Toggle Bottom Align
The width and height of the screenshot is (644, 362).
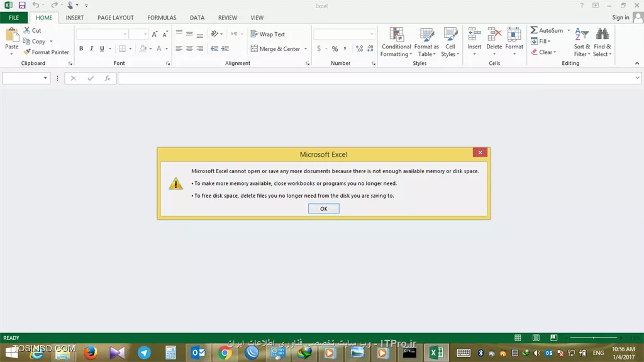point(199,34)
